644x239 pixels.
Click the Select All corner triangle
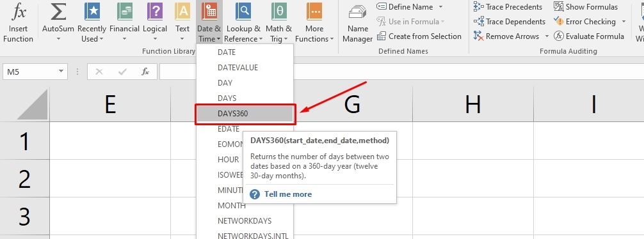pos(32,105)
